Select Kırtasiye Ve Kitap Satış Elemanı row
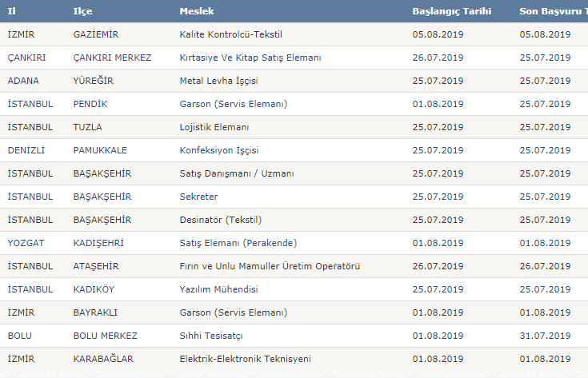The width and height of the screenshot is (588, 378). (250, 58)
